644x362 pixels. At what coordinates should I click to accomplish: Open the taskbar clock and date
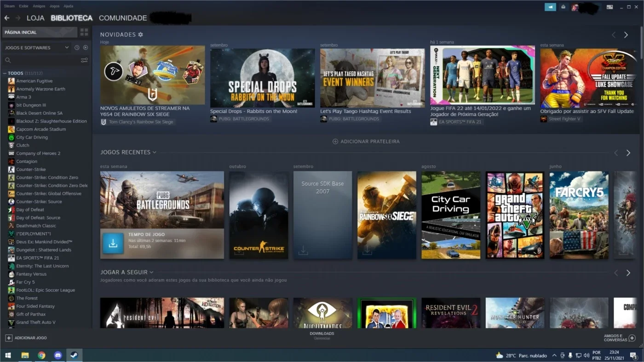[x=614, y=355]
